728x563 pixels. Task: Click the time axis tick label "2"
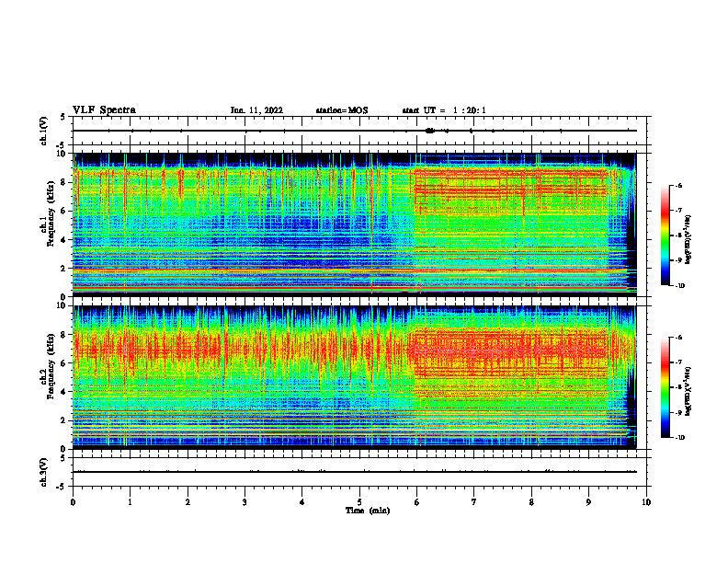188,502
